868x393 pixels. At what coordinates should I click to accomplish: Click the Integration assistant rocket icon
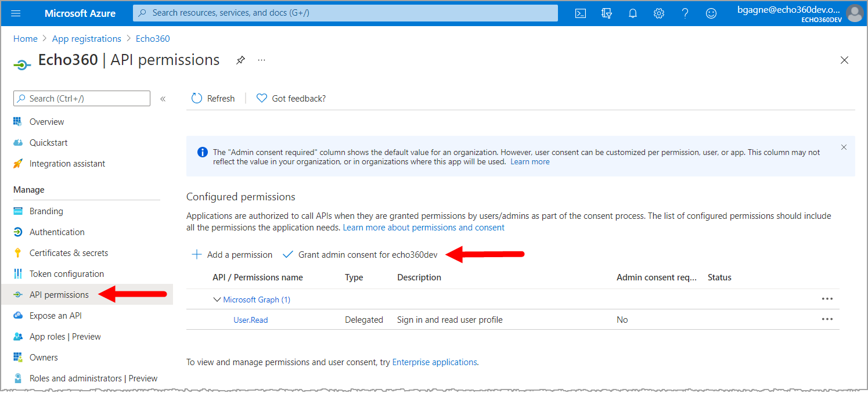(18, 163)
